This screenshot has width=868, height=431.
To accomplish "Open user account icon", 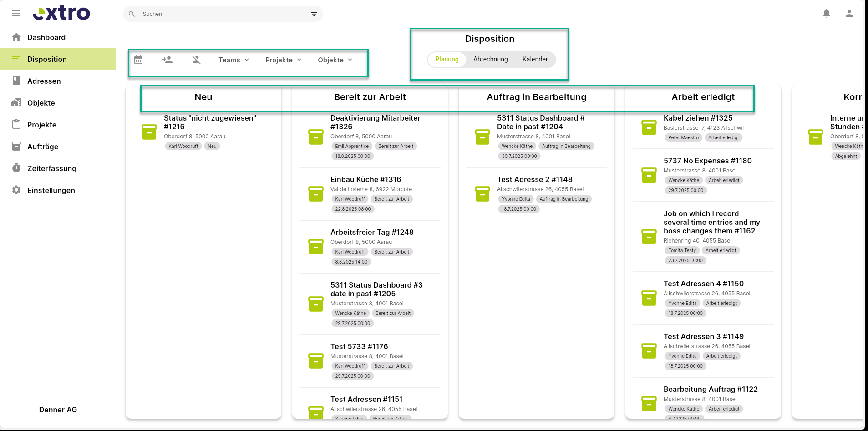I will click(x=849, y=14).
